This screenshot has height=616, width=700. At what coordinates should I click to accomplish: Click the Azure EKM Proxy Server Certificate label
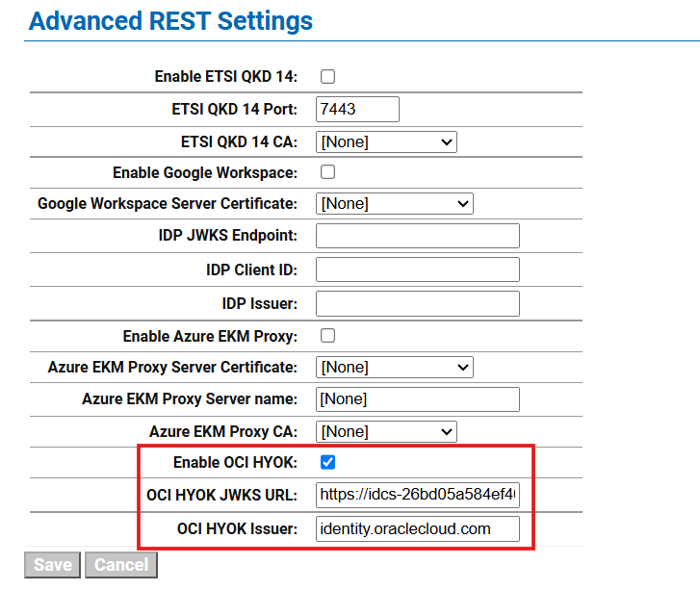coord(172,367)
